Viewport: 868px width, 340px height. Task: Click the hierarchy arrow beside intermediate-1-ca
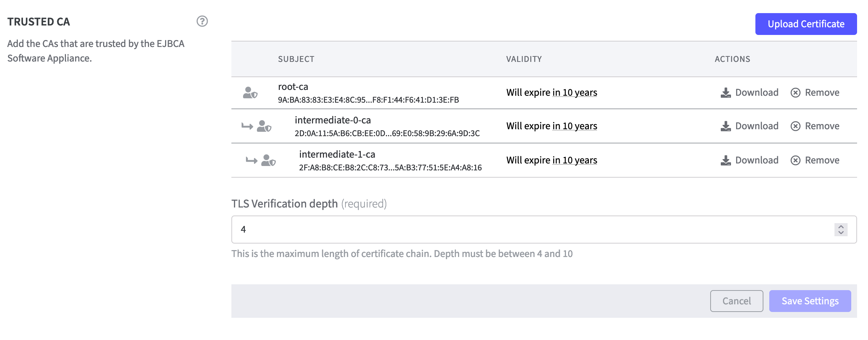pos(251,161)
